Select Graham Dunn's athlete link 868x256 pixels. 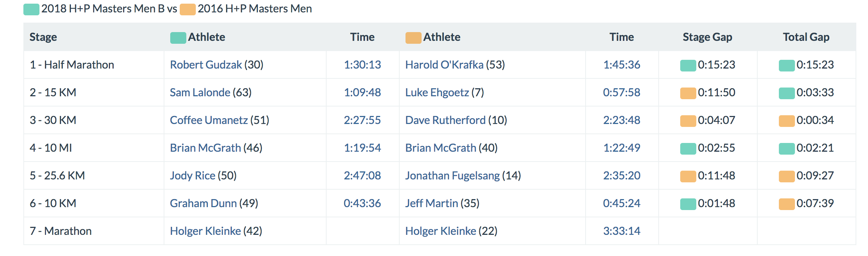click(x=203, y=203)
